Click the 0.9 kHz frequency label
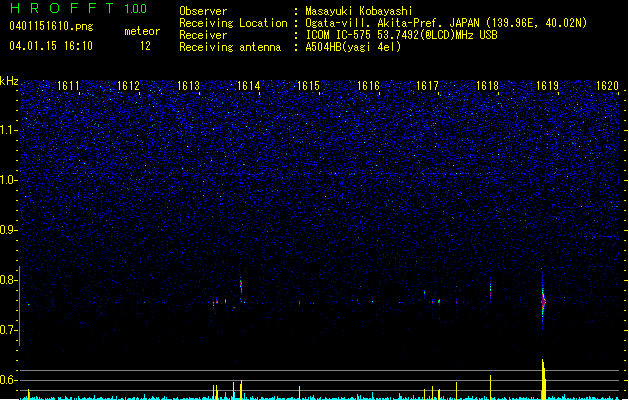629x400 pixels. point(9,230)
